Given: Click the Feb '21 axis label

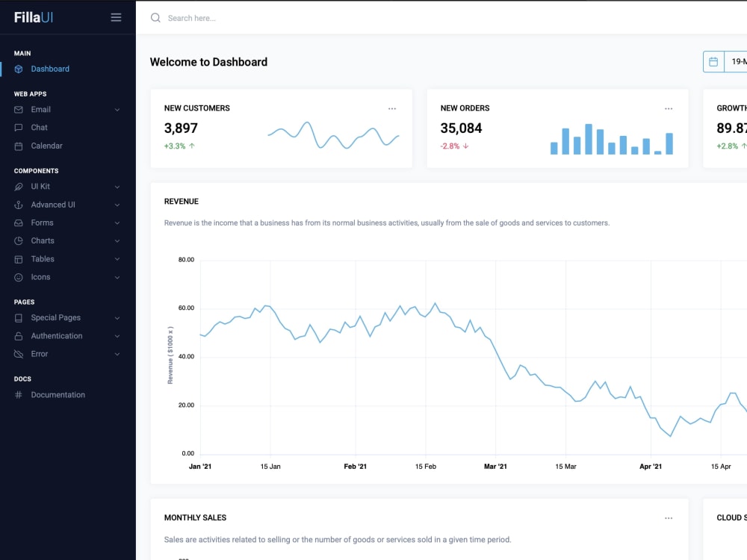Looking at the screenshot, I should (x=356, y=467).
